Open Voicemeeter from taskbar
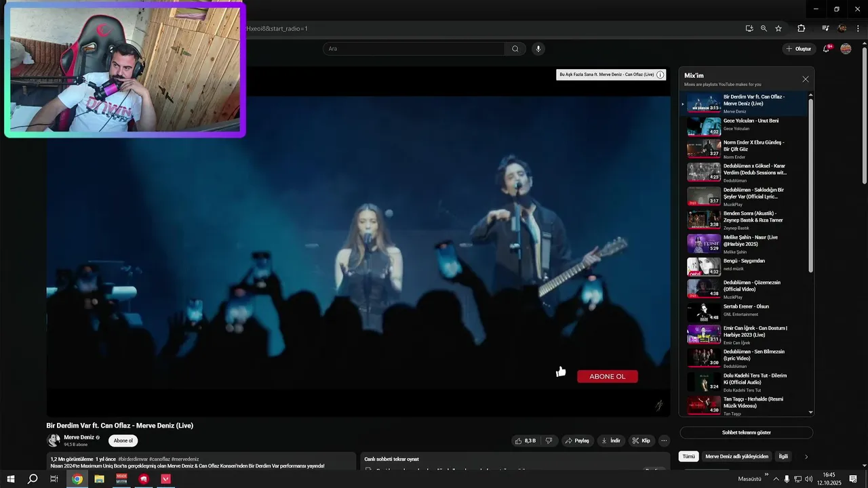868x488 pixels. click(x=121, y=479)
